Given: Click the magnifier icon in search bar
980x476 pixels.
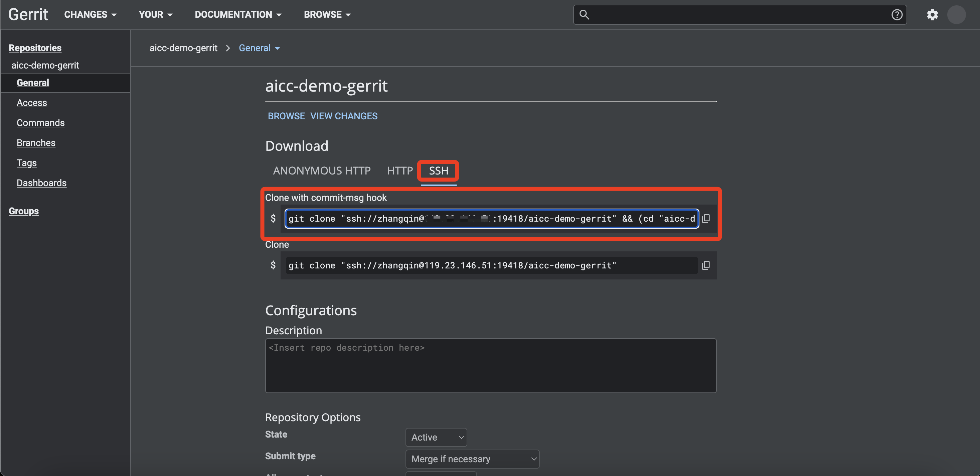Looking at the screenshot, I should pos(584,15).
